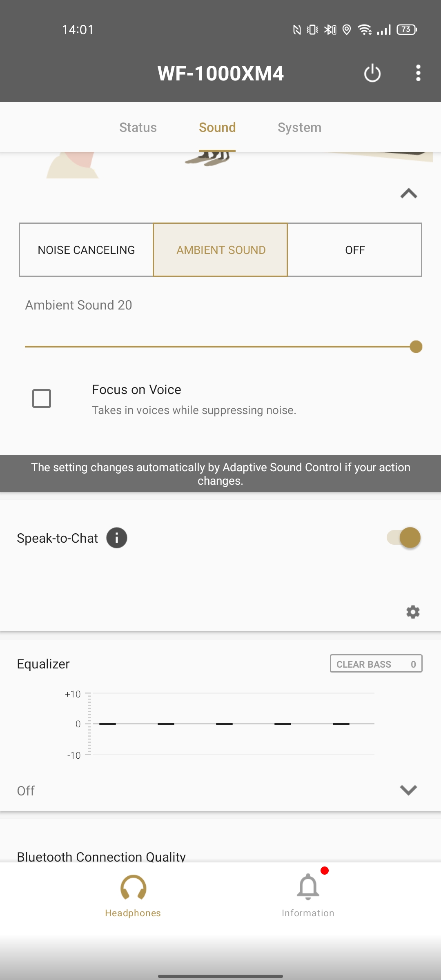Collapse the ambient sound control panel
The width and height of the screenshot is (441, 980).
[408, 193]
